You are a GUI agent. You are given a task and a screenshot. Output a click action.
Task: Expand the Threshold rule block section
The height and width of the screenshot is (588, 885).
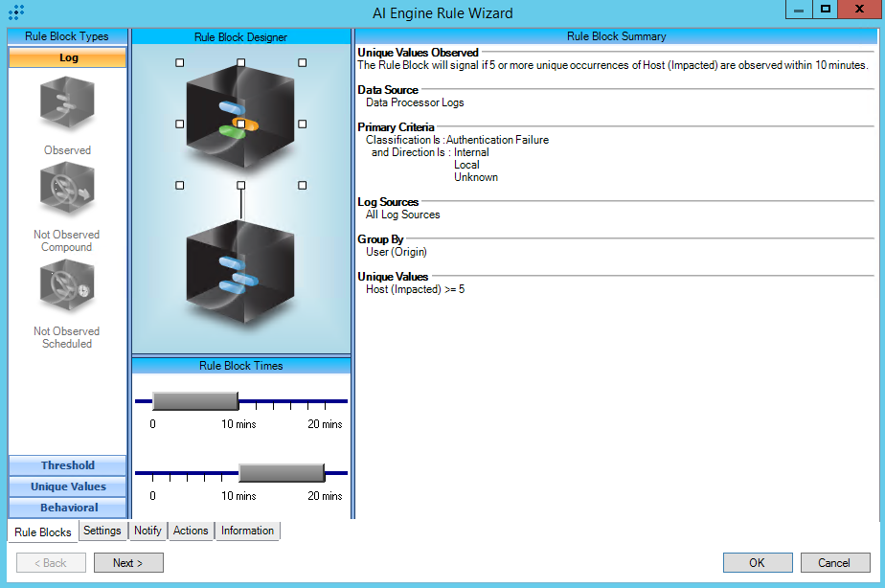[x=68, y=465]
